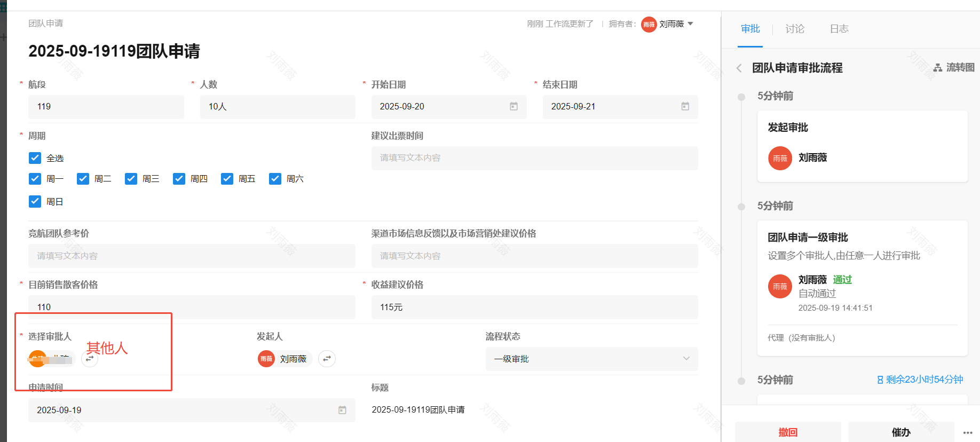Open the calendar icon in 结束日期 field

685,107
